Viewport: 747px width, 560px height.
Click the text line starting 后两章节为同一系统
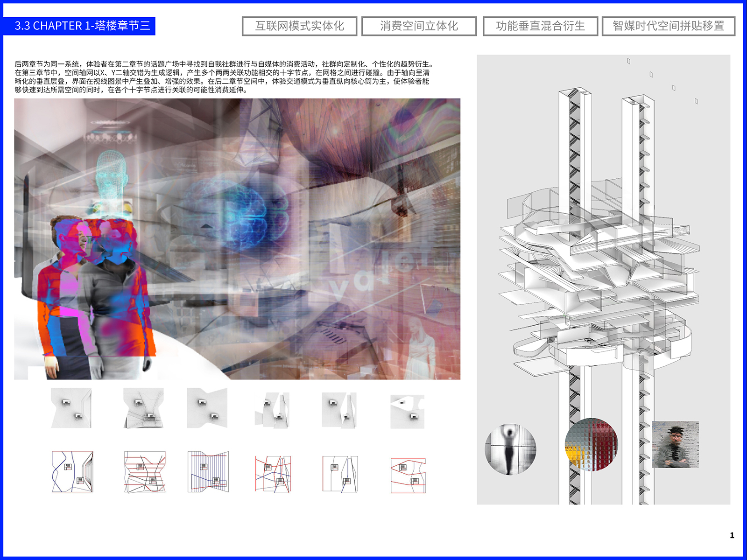225,64
